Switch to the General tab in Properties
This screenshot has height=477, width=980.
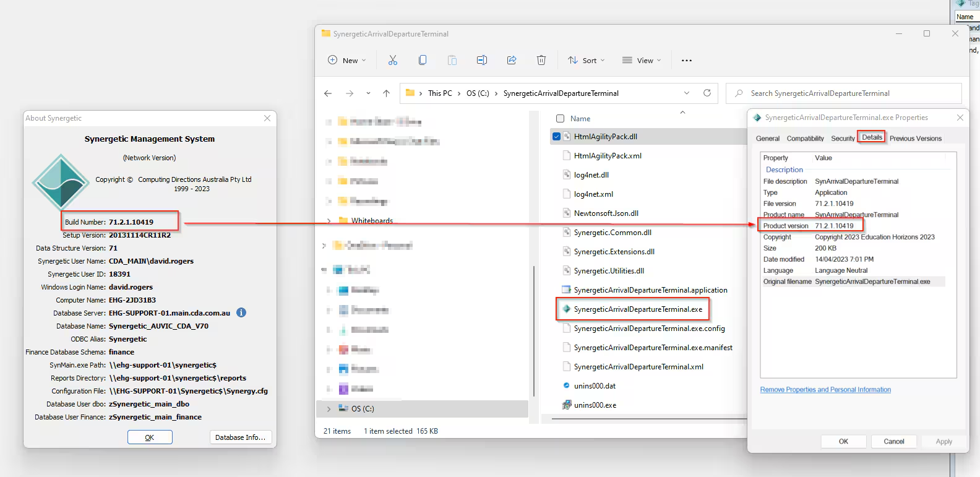click(x=768, y=139)
